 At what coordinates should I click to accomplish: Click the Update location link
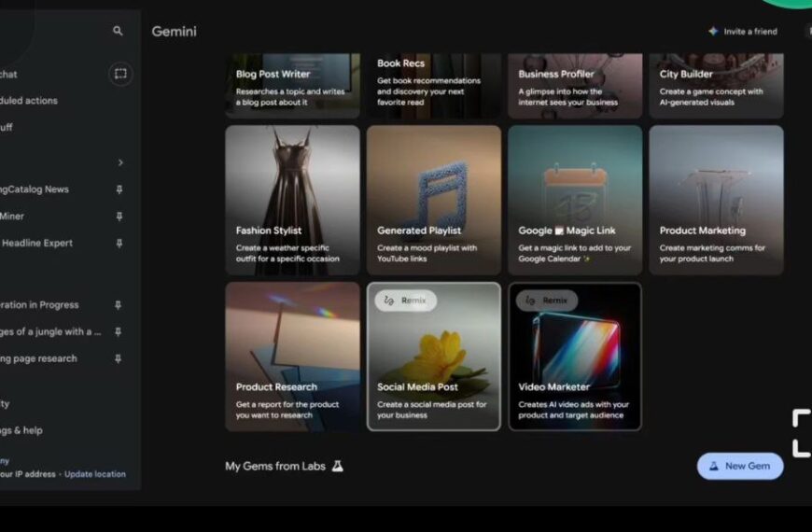tap(95, 474)
